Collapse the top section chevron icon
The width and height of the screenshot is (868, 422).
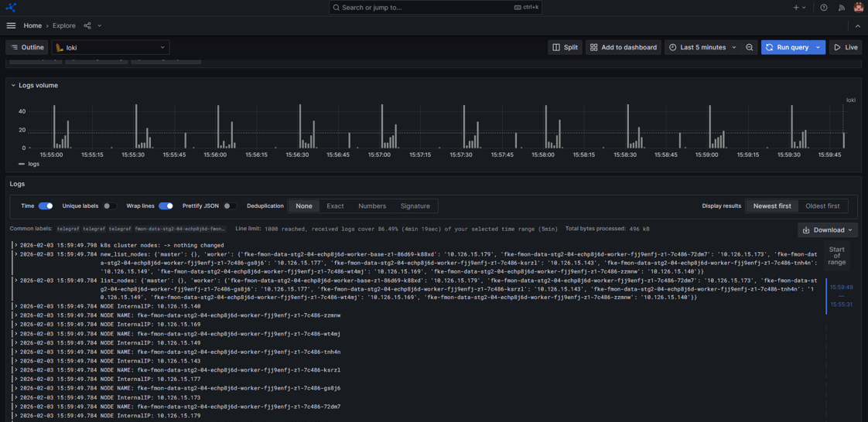point(857,26)
